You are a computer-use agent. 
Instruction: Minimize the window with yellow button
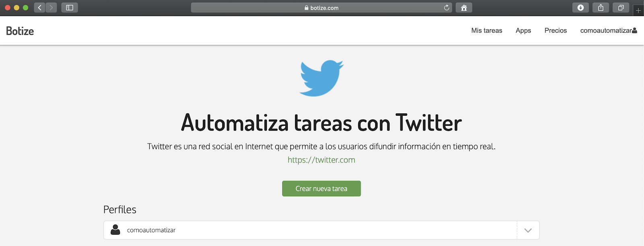point(17,8)
